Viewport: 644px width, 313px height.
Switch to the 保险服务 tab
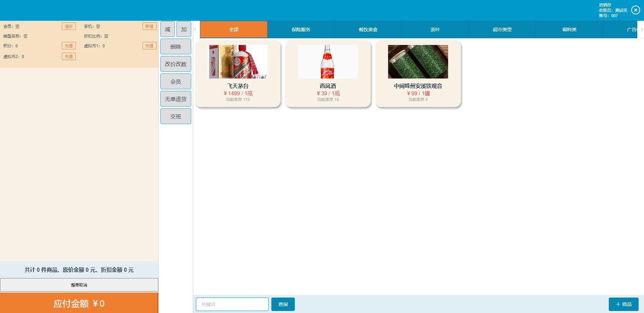[x=301, y=30]
